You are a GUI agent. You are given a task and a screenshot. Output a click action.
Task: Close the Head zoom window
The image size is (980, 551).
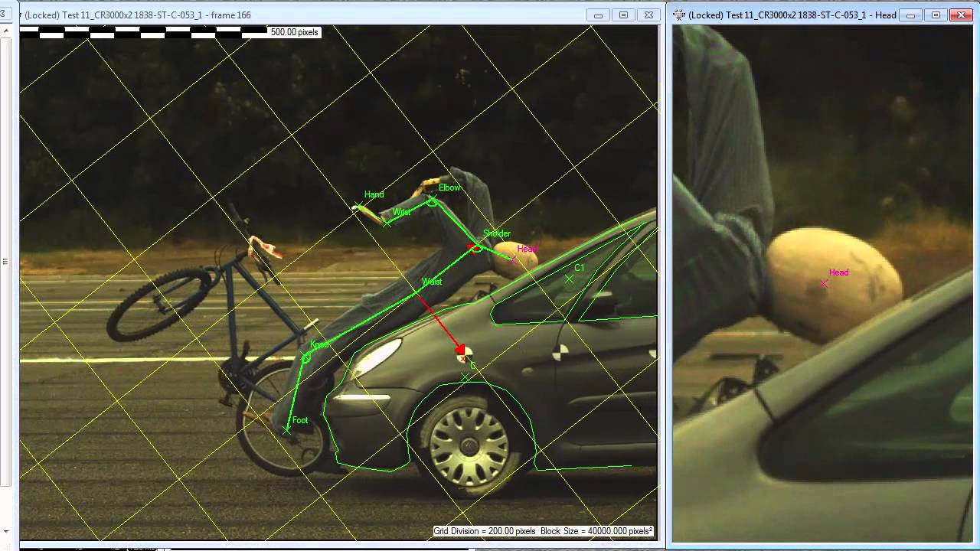[x=961, y=15]
